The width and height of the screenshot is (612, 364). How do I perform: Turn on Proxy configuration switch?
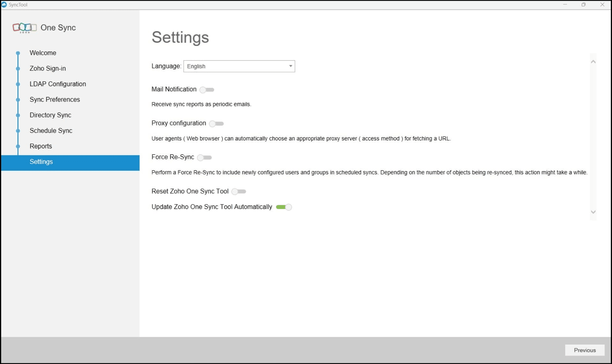point(216,123)
